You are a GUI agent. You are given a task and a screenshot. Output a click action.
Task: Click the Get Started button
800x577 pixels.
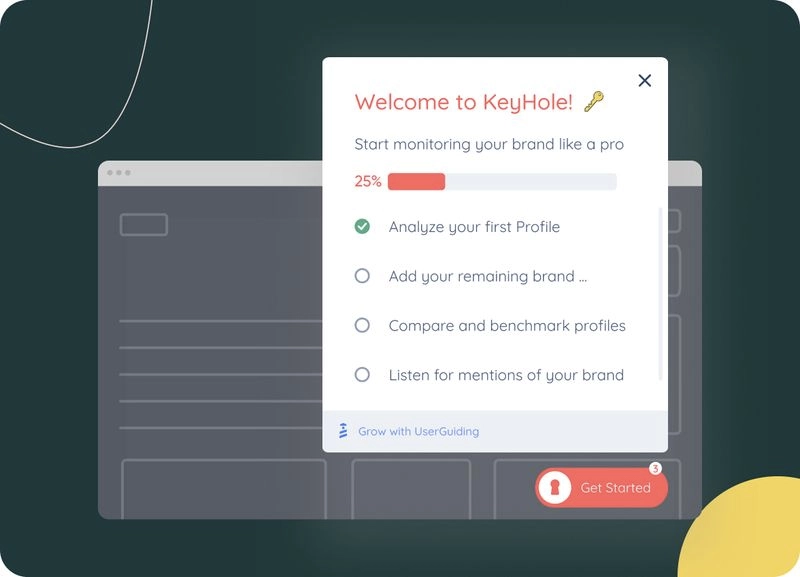pos(602,488)
